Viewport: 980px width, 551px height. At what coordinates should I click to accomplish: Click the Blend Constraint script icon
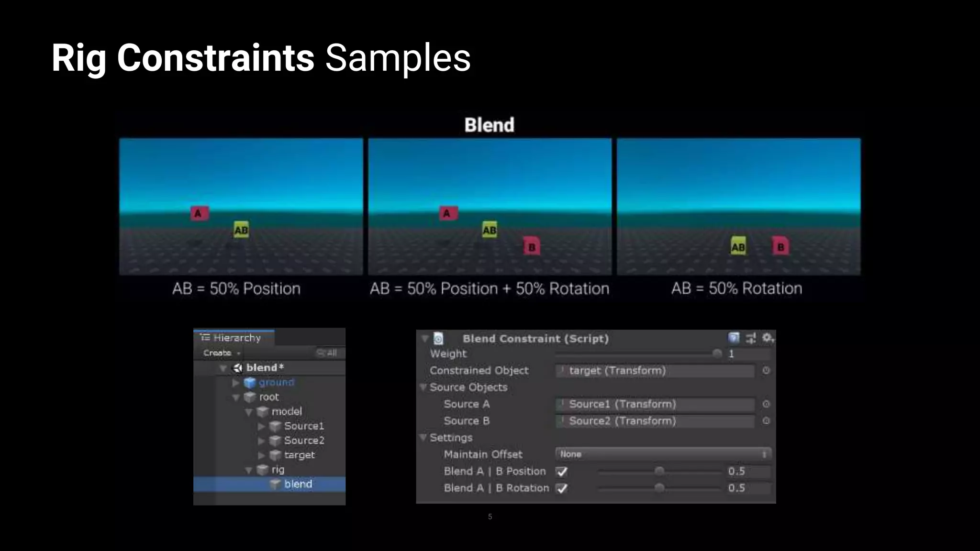click(438, 339)
